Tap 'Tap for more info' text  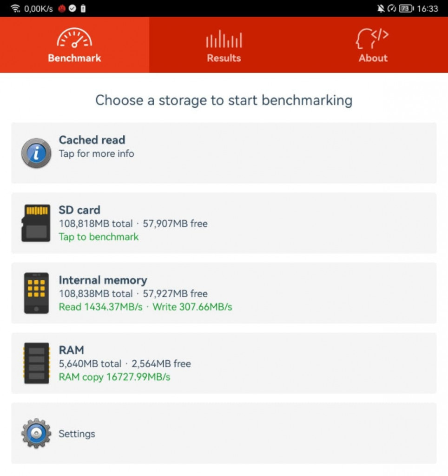[x=97, y=153]
